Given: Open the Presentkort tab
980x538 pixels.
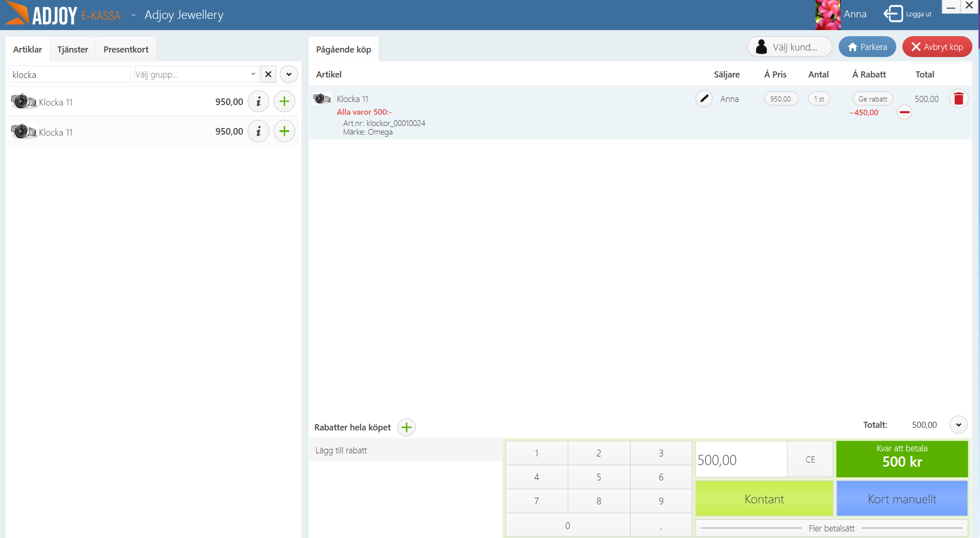Looking at the screenshot, I should click(126, 49).
